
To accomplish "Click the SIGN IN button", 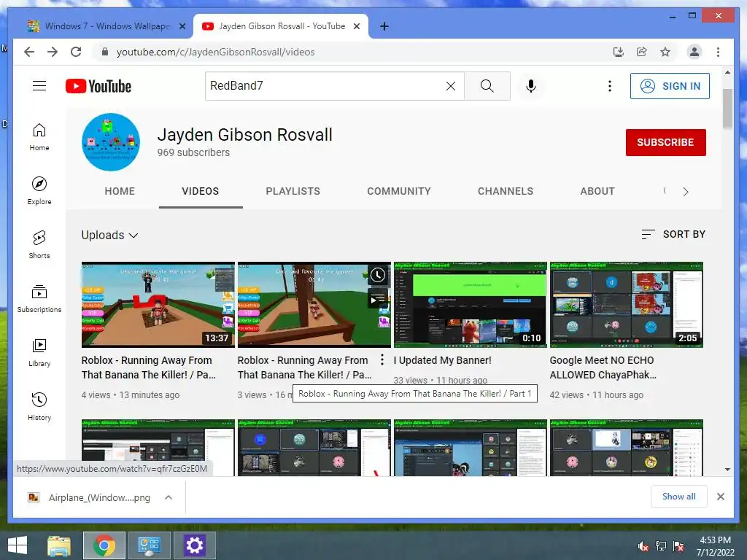I will pos(670,86).
